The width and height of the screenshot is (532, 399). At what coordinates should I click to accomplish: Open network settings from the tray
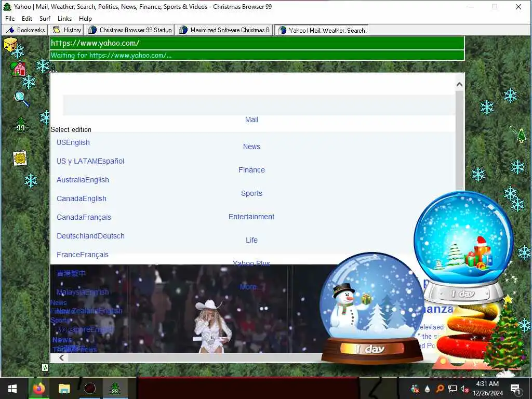[x=453, y=389]
